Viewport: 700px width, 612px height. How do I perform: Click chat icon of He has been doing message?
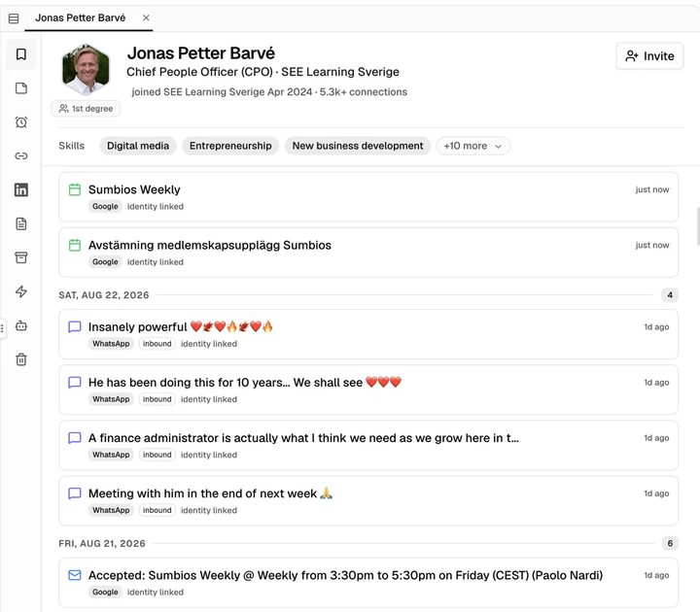[75, 383]
